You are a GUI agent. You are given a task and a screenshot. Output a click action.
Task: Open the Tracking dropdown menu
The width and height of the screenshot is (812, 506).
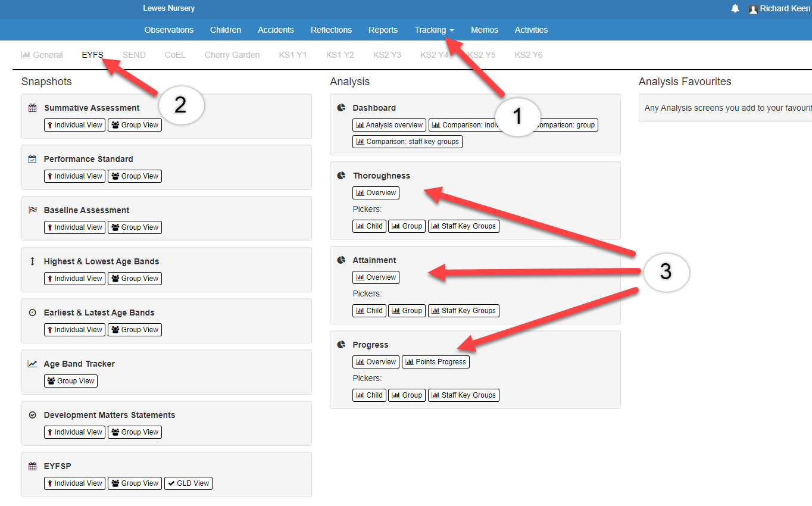pyautogui.click(x=434, y=30)
